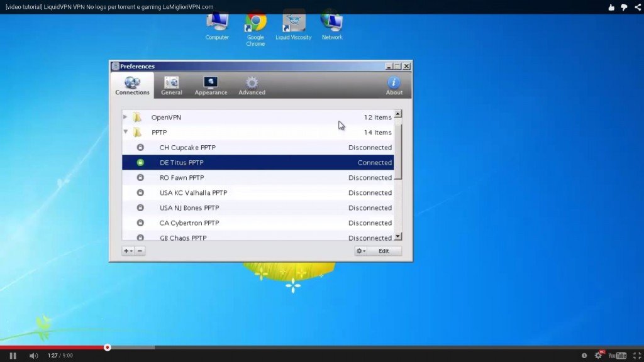Viewport: 644px width, 362px height.
Task: Click the lock icon for USA KC Valhalla
Action: [x=140, y=192]
